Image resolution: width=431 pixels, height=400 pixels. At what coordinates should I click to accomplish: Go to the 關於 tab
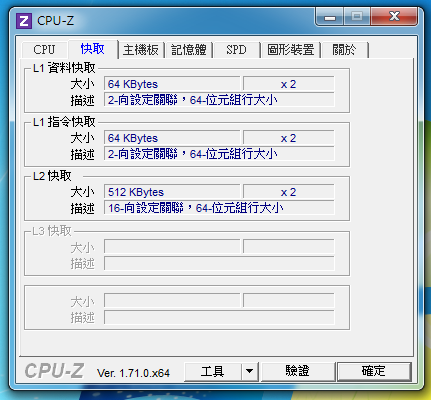tap(345, 50)
